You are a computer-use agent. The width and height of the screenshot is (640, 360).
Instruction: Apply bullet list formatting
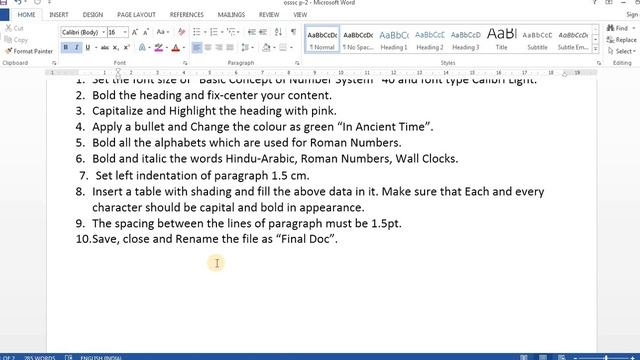coord(197,32)
